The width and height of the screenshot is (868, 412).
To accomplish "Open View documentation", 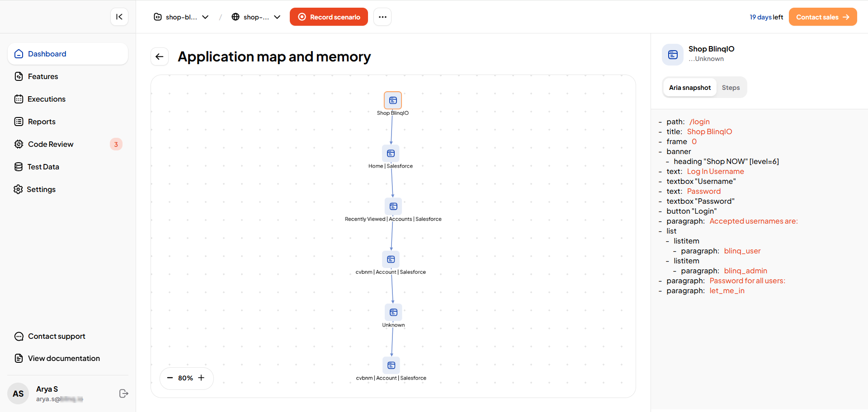I will 63,358.
